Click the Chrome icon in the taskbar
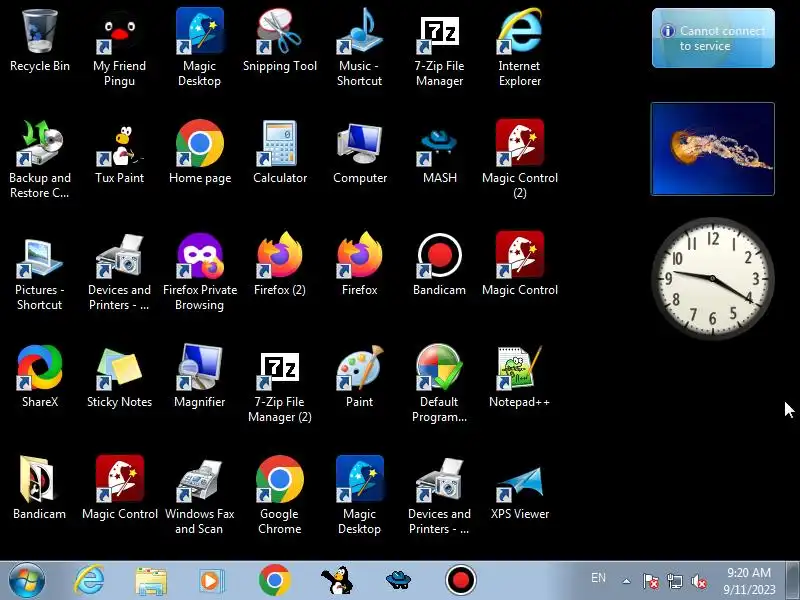The width and height of the screenshot is (800, 600). [274, 580]
